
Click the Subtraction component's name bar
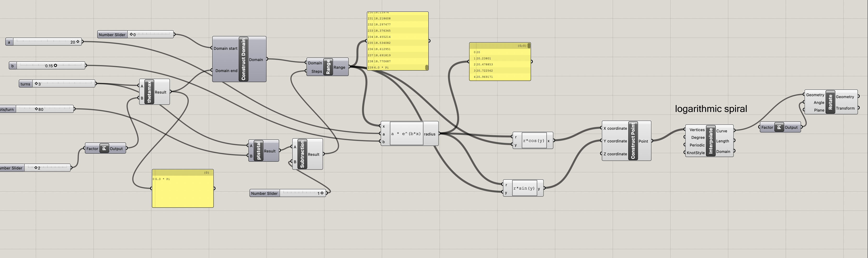pos(302,154)
